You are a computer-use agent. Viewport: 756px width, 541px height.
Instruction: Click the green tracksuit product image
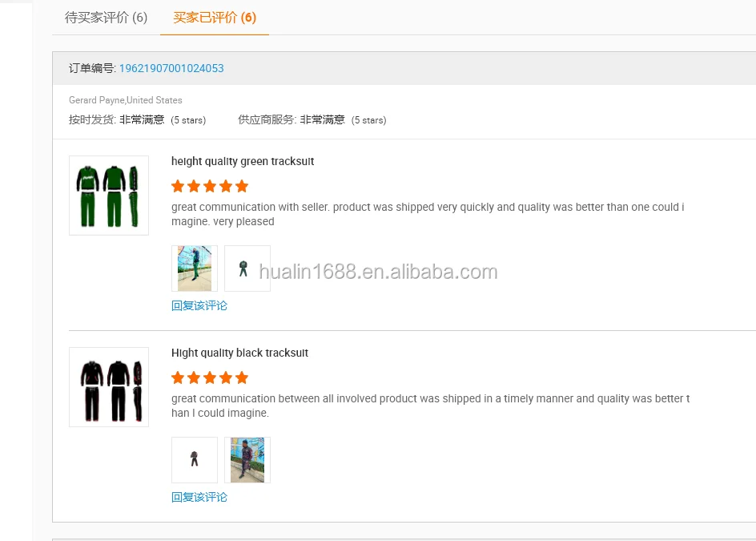pos(109,196)
